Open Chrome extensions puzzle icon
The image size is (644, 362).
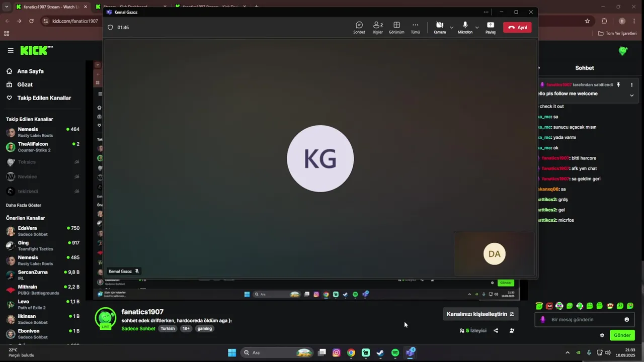click(604, 21)
